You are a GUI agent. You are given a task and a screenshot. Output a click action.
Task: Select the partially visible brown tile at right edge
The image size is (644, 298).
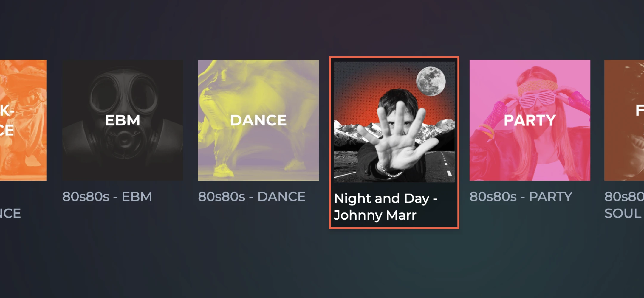pyautogui.click(x=624, y=120)
